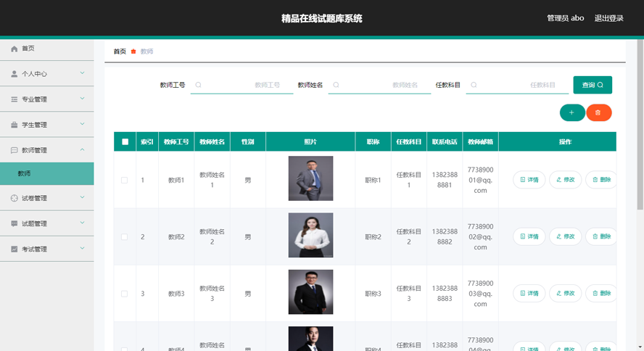This screenshot has width=644, height=351.
Task: Check the row for 教师3
Action: click(x=124, y=294)
